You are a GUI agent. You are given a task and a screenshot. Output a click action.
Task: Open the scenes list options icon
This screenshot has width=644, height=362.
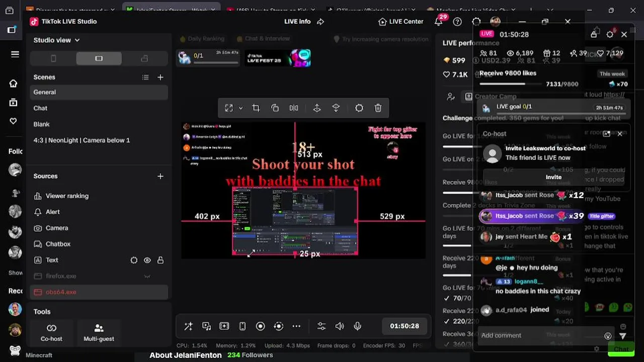pyautogui.click(x=145, y=77)
